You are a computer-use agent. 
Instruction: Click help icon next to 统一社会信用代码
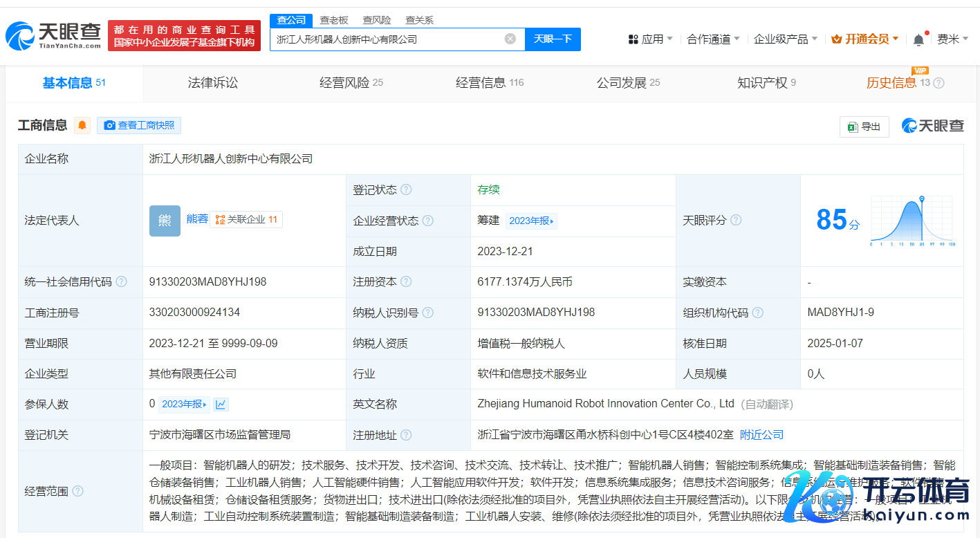[x=122, y=282]
